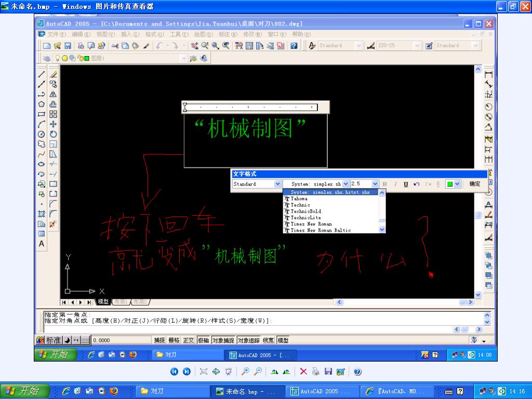Open Standard table style dropdown at top right
This screenshot has width=532, height=399.
point(475,46)
